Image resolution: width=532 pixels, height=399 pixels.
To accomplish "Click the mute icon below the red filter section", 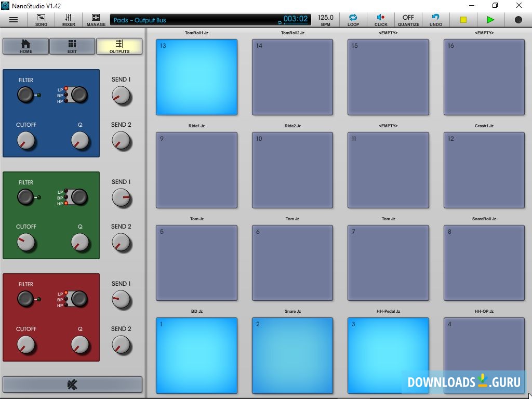I will [x=72, y=384].
